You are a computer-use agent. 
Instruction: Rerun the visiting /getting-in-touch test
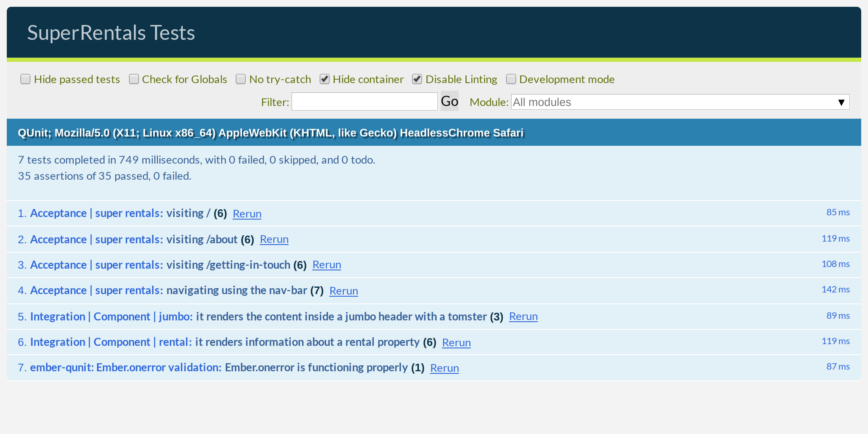click(327, 264)
